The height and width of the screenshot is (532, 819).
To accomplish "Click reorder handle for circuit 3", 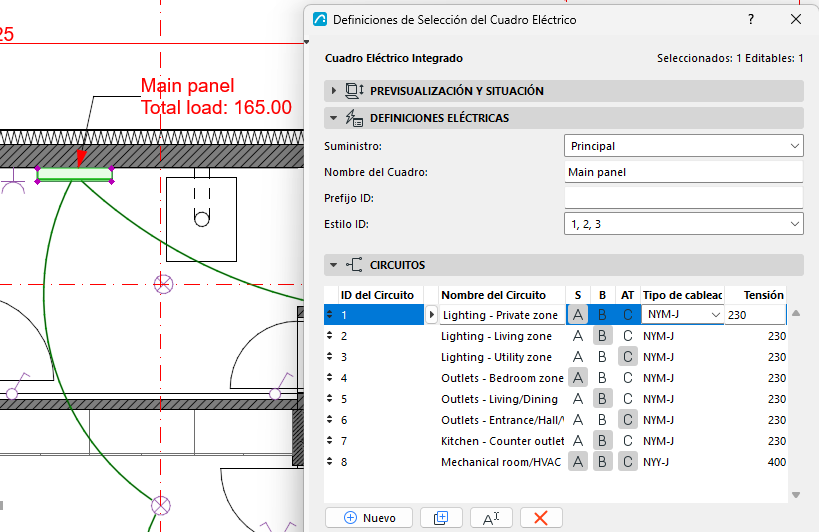I will click(x=330, y=356).
